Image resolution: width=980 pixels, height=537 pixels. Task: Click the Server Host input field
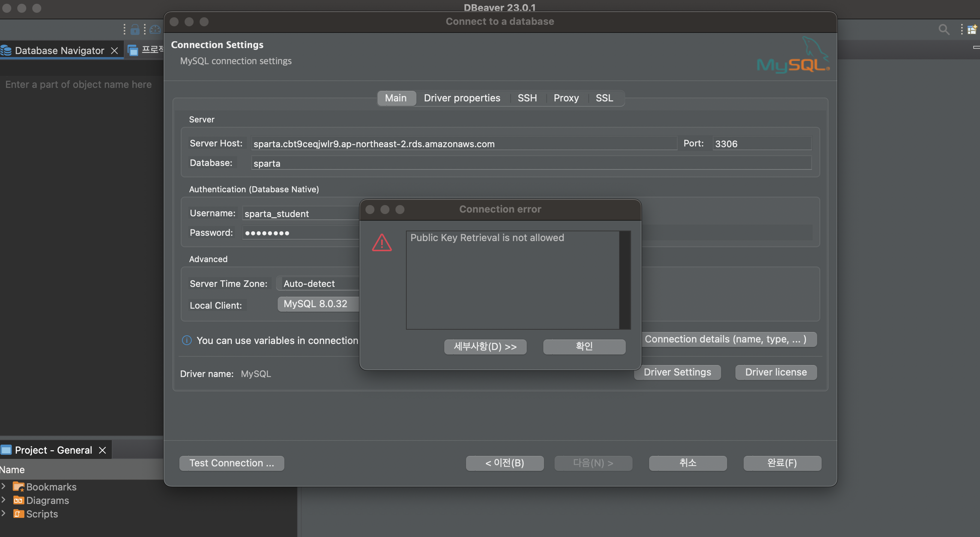[x=464, y=143]
